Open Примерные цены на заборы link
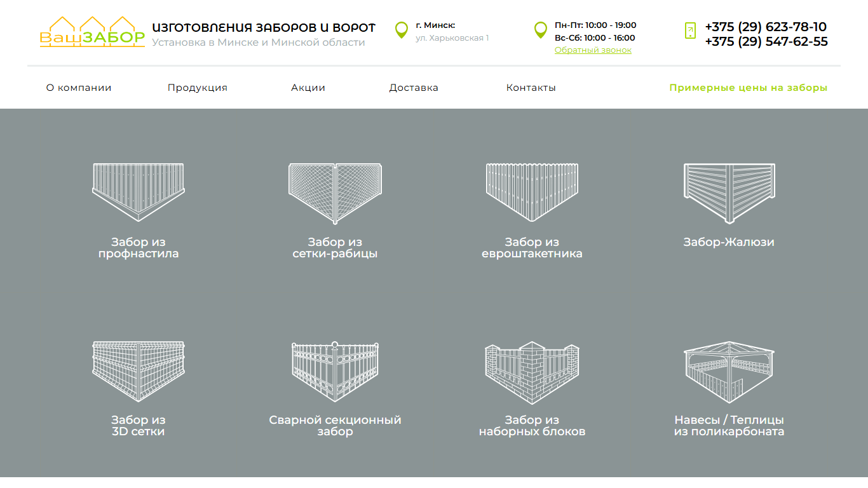This screenshot has width=868, height=488. [749, 88]
